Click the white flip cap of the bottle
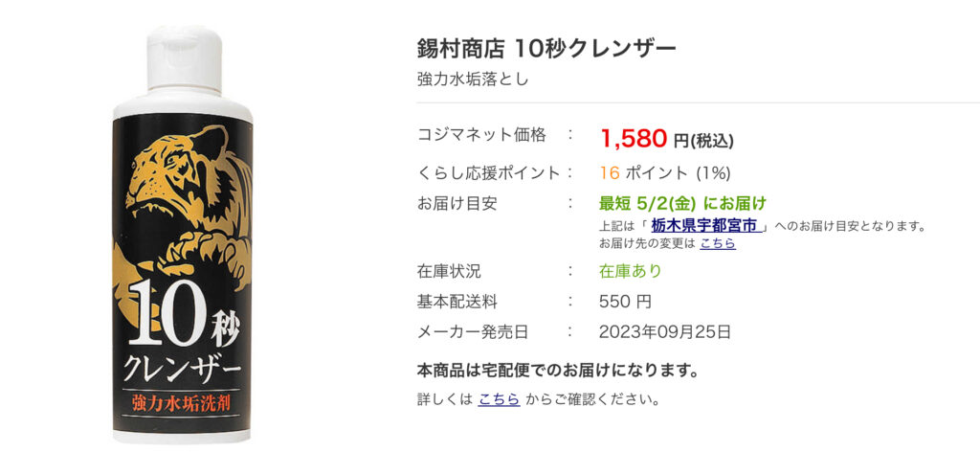980x452 pixels. click(x=185, y=59)
